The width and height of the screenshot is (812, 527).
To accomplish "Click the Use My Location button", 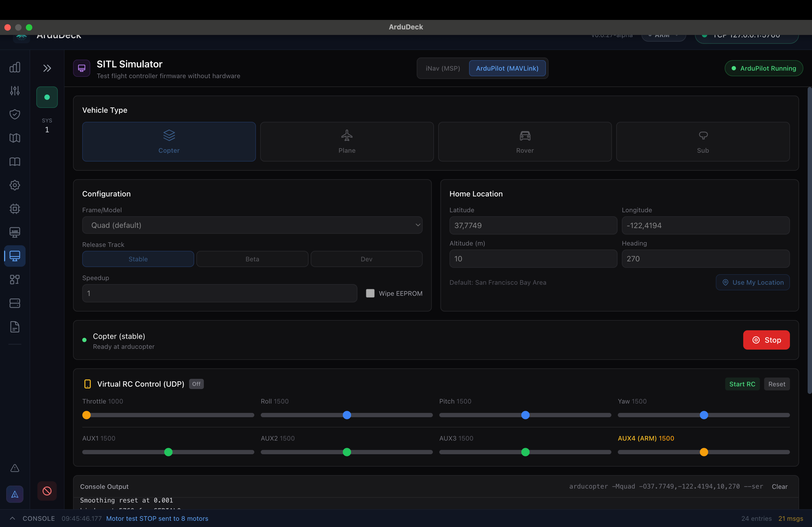I will pos(752,282).
